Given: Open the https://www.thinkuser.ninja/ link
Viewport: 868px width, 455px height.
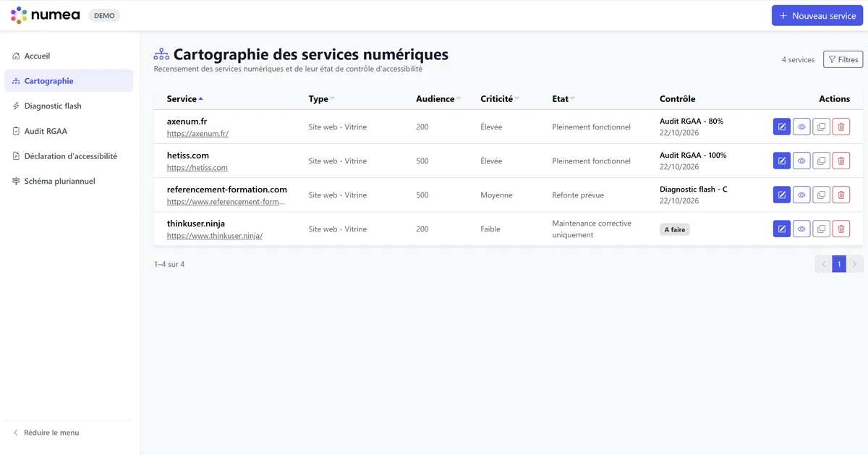Looking at the screenshot, I should pos(214,236).
